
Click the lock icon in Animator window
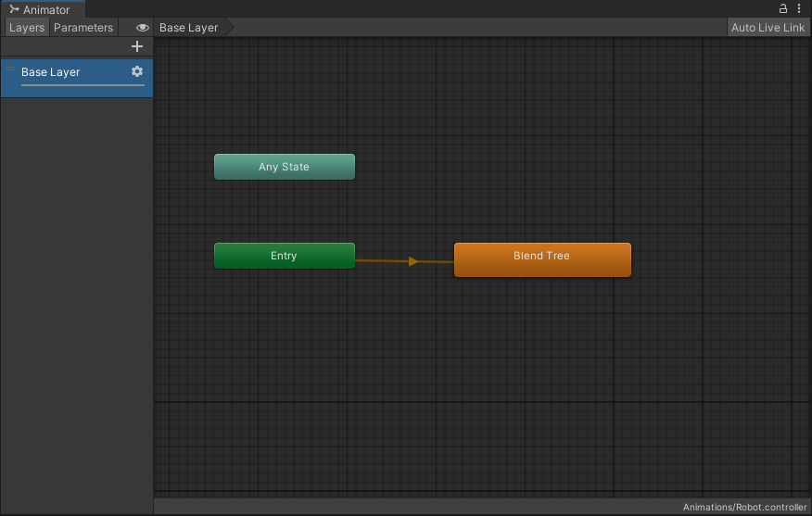[x=783, y=8]
